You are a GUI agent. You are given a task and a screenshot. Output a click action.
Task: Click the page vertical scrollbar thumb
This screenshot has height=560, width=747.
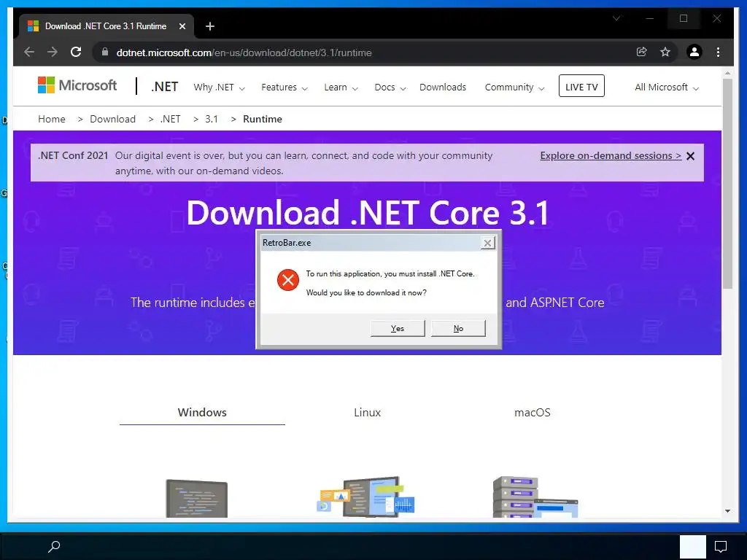[727, 184]
